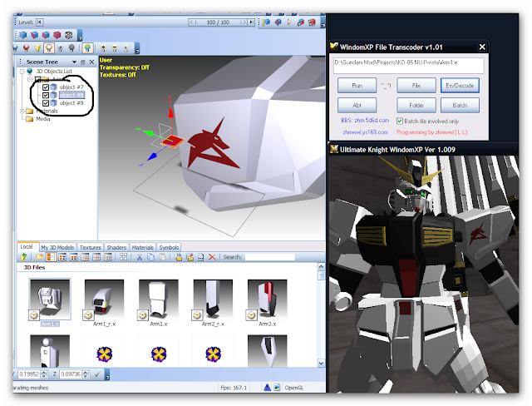532x406 pixels.
Task: Click scroll up arrow of 3D Files list
Action: 321,266
